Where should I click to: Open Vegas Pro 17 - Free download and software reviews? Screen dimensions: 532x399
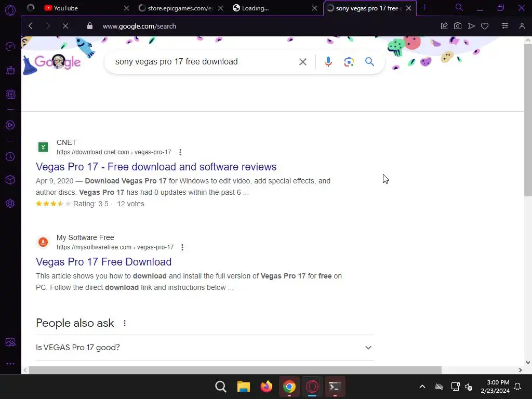[x=156, y=167]
